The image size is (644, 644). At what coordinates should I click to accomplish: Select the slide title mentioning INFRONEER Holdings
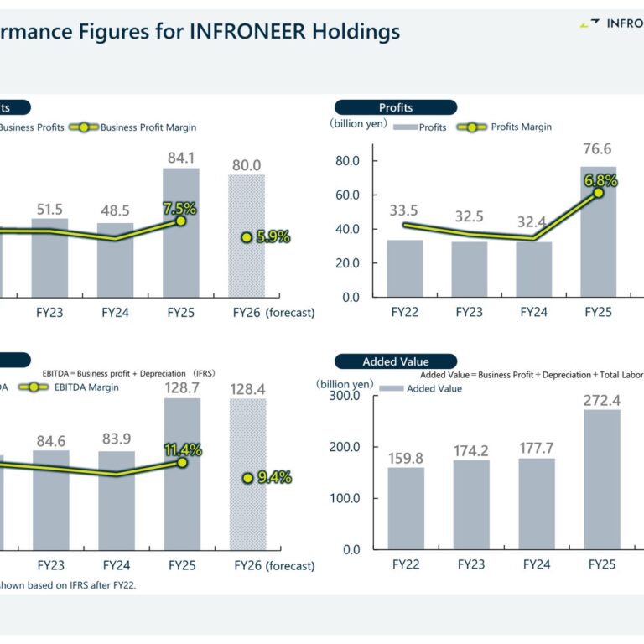(x=200, y=32)
